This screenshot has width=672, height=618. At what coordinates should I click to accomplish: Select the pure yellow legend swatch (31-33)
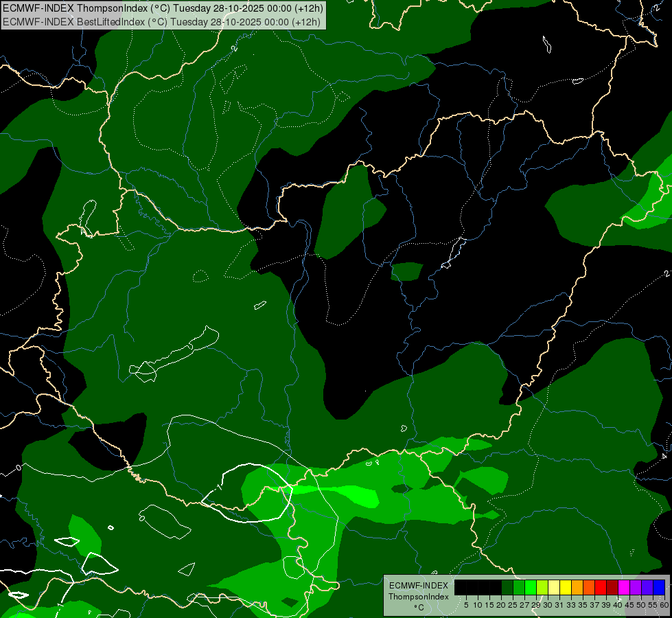(566, 587)
